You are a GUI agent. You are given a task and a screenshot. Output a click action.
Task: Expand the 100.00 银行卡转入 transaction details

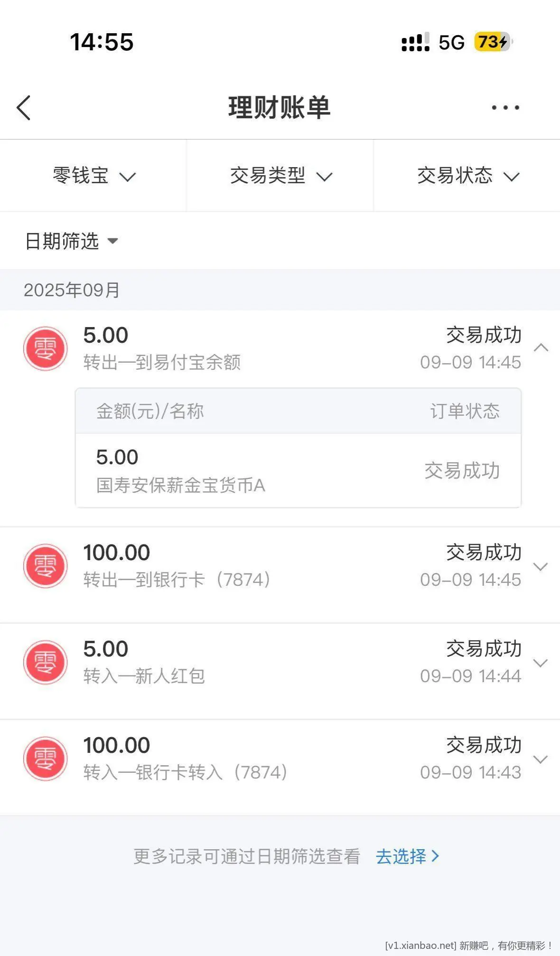(541, 759)
